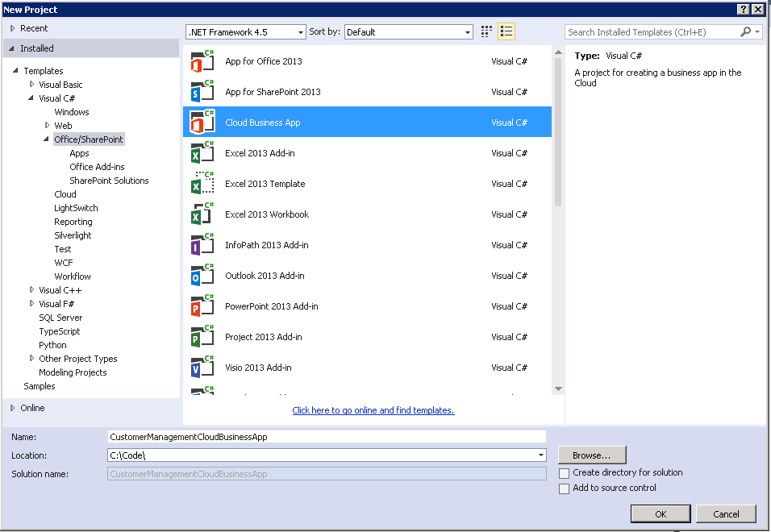This screenshot has height=532, width=771.
Task: Select the SQL Server tree item
Action: click(60, 318)
